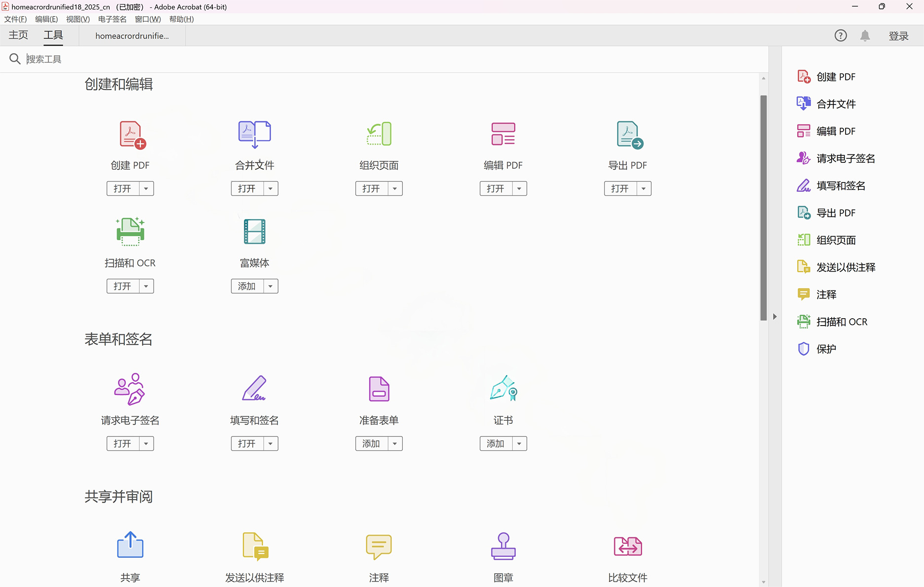Select 请求电子签名 shortcut in right pane
The image size is (924, 587).
(836, 158)
